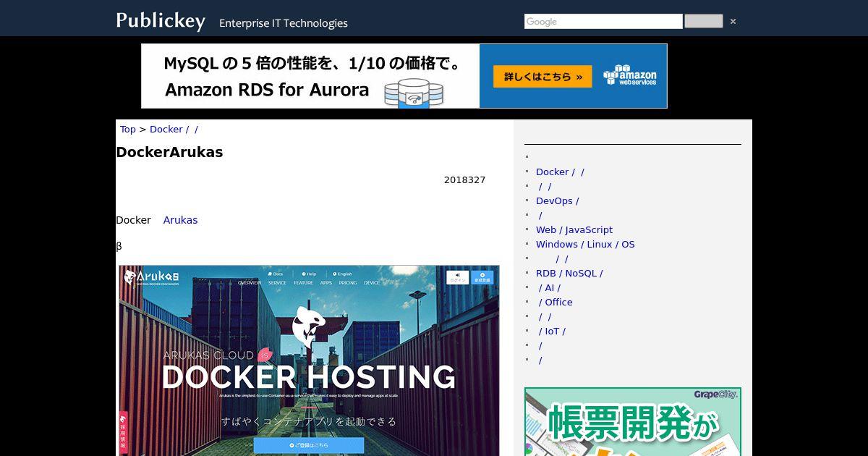Open the Windows / Linux / OS category

coord(585,244)
